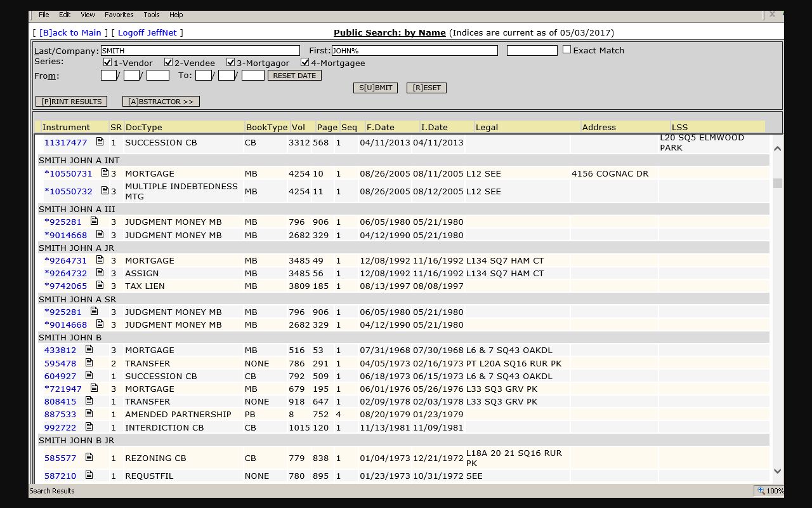
Task: Open document icon for instrument *10550731
Action: [105, 172]
